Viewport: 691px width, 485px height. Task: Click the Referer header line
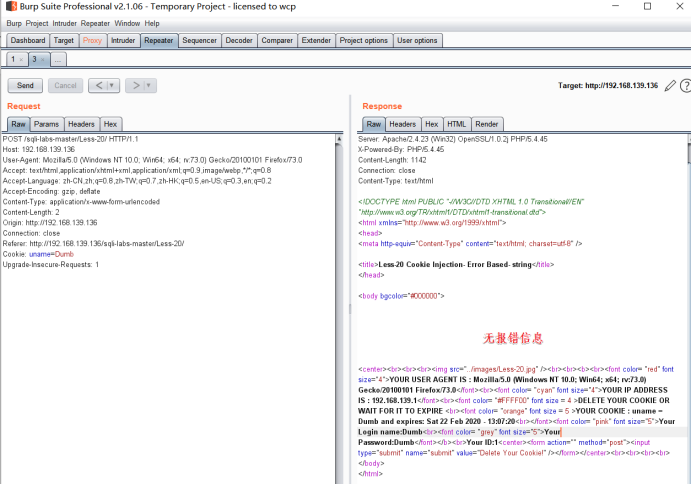pyautogui.click(x=93, y=244)
